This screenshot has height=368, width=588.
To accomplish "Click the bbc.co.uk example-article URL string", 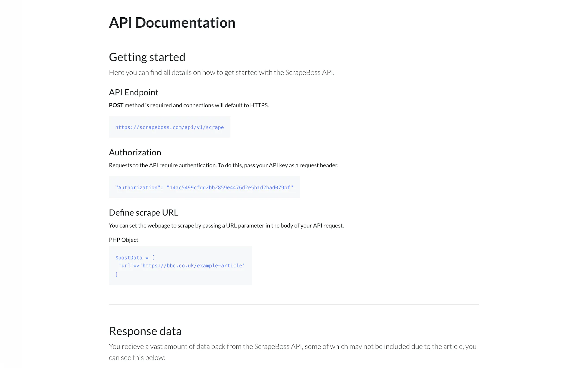I will [x=193, y=266].
